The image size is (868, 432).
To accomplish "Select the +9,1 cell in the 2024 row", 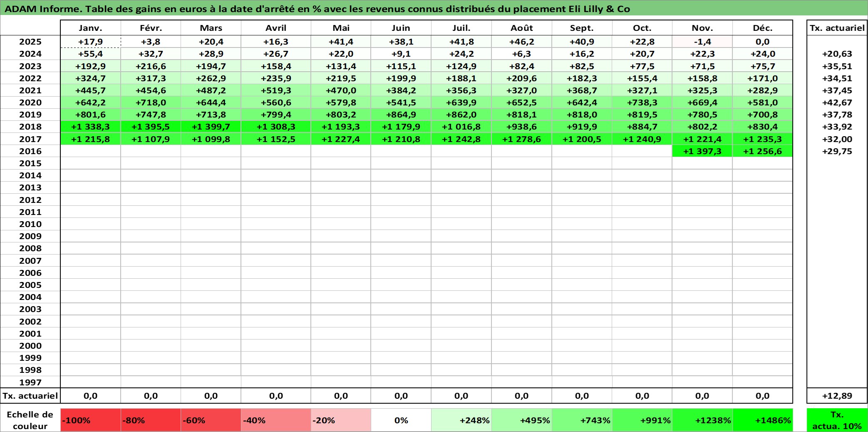I will click(x=401, y=54).
